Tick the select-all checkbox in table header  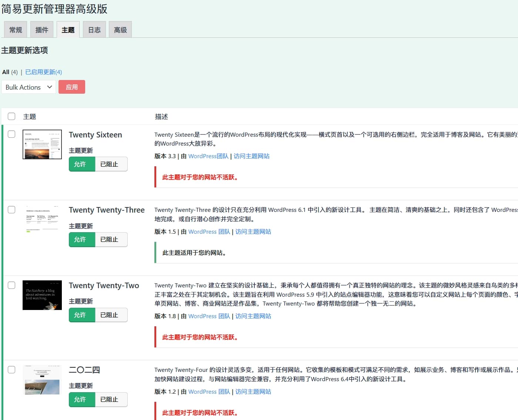point(11,116)
